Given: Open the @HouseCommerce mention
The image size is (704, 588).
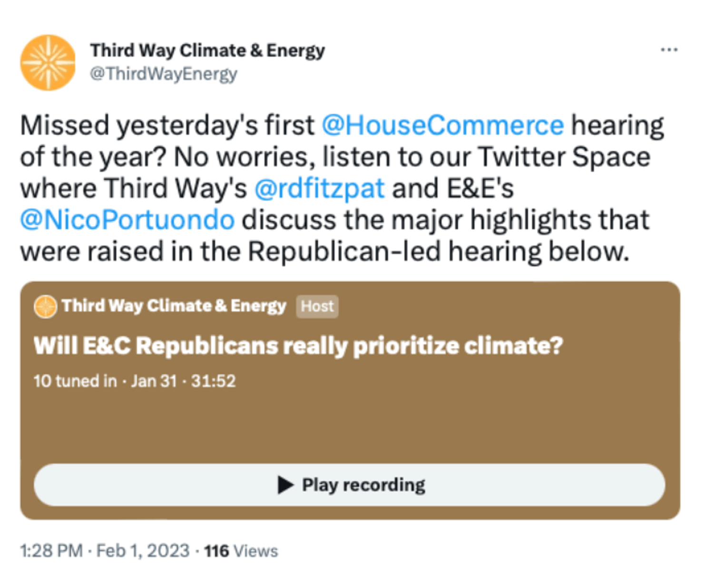Looking at the screenshot, I should (x=443, y=125).
